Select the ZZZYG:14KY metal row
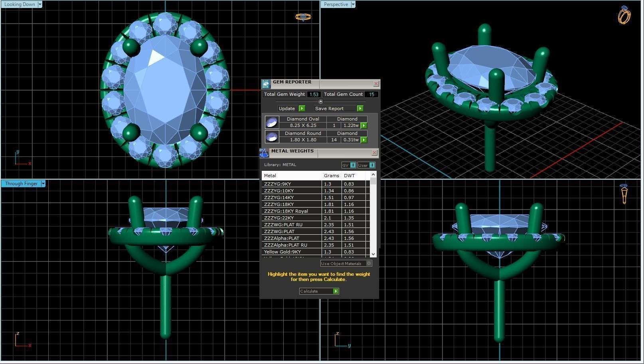Image resolution: width=644 pixels, height=364 pixels. [x=316, y=198]
